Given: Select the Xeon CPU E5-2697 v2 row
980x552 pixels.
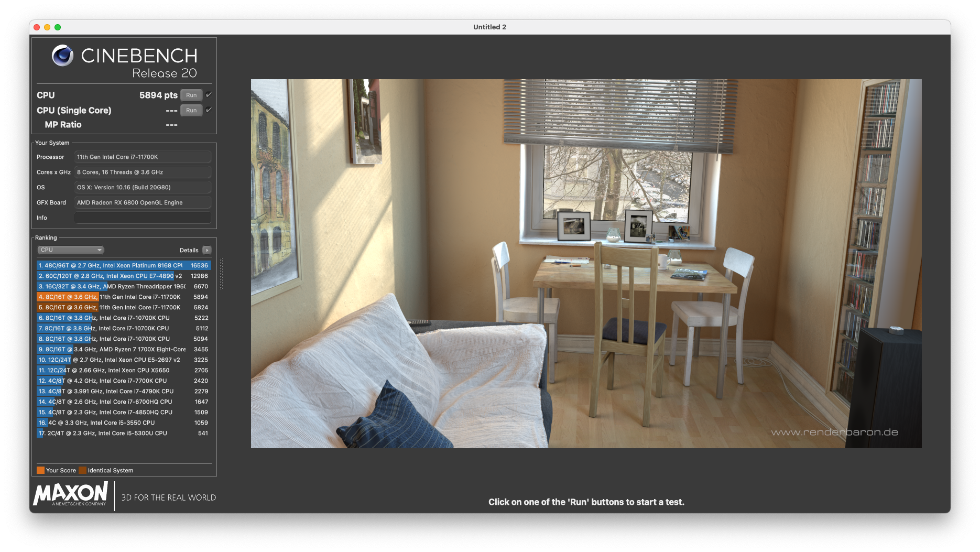Looking at the screenshot, I should 124,360.
